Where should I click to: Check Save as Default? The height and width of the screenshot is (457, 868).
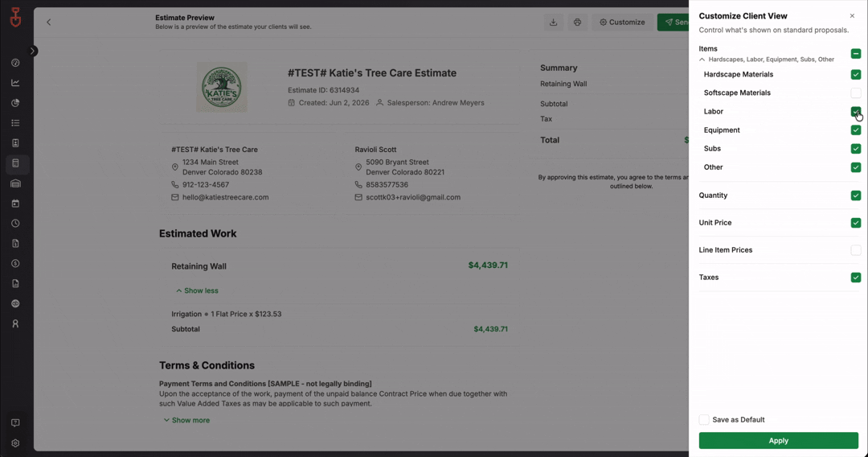[703, 419]
